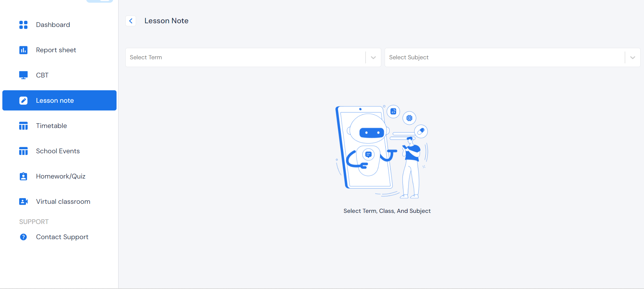Select Virtual classroom from the sidebar
Screen dimensions: 644x289
pos(63,202)
